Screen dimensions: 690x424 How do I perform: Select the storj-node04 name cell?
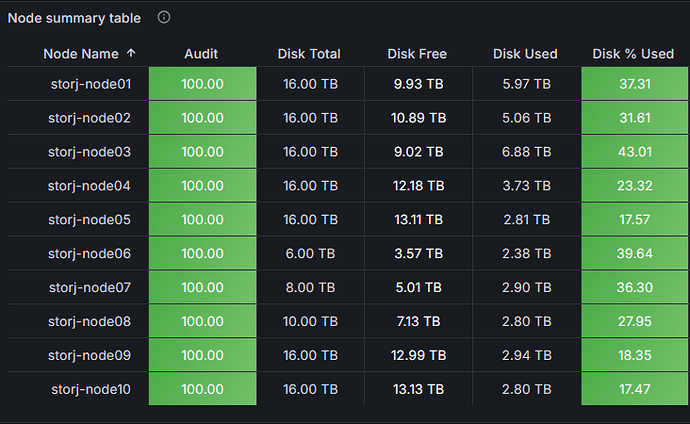78,186
